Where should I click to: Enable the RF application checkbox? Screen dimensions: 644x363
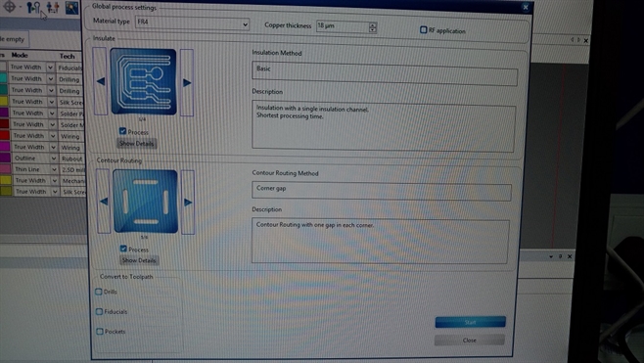pyautogui.click(x=424, y=29)
